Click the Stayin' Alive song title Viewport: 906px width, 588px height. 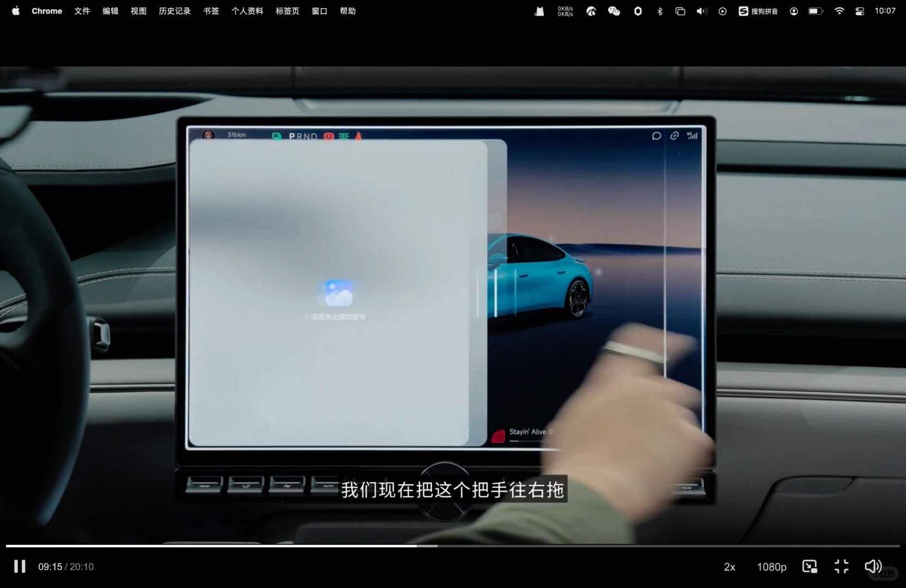531,432
